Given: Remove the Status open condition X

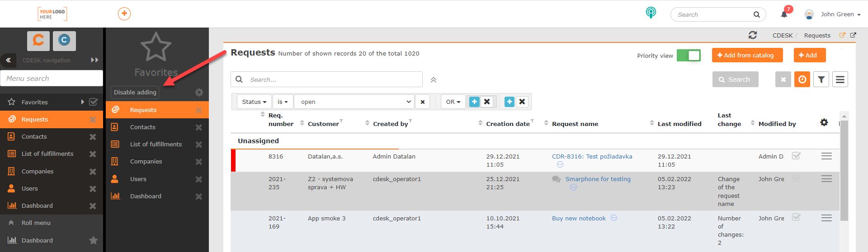Looking at the screenshot, I should (x=422, y=102).
